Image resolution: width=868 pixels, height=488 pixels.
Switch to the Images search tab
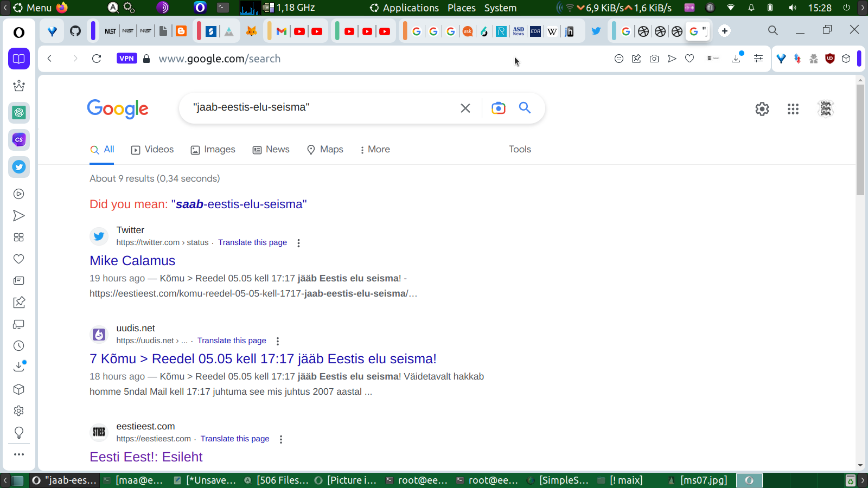point(213,150)
